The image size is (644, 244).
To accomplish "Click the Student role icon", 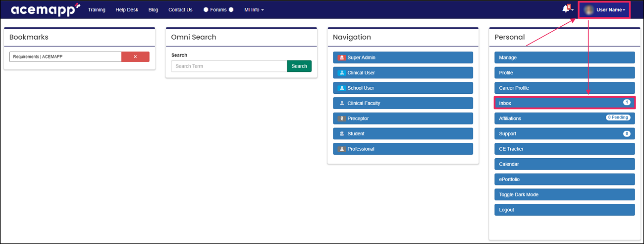I will [x=341, y=134].
